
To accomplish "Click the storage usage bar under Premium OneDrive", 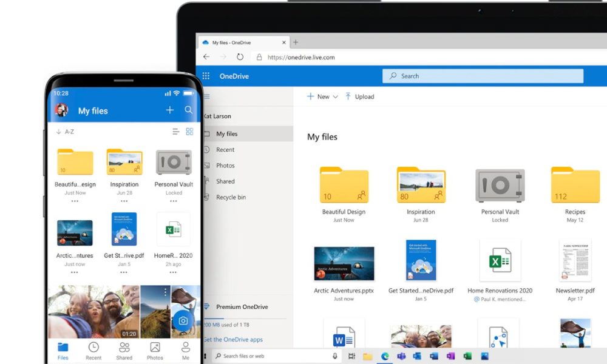I will pos(245,318).
